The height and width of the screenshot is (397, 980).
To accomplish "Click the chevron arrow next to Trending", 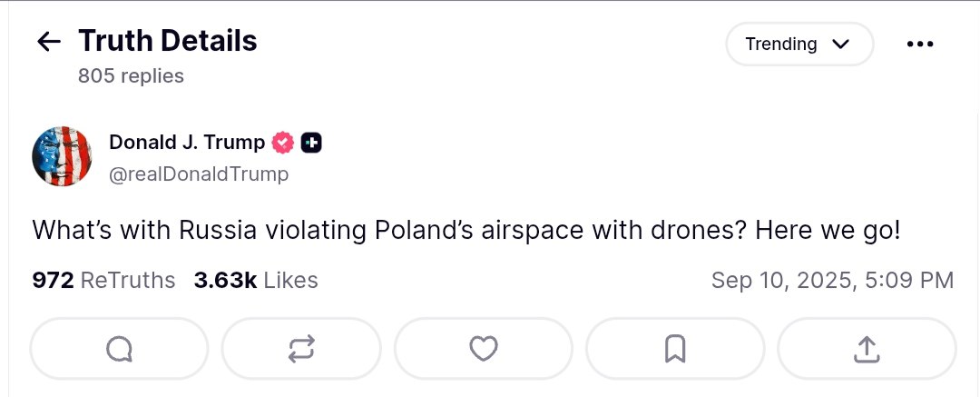I will point(840,44).
